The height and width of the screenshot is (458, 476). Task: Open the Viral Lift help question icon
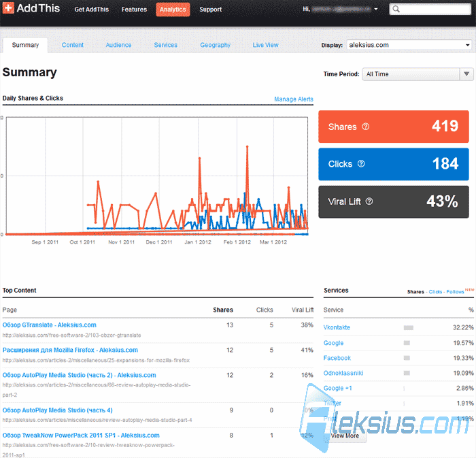coord(369,201)
